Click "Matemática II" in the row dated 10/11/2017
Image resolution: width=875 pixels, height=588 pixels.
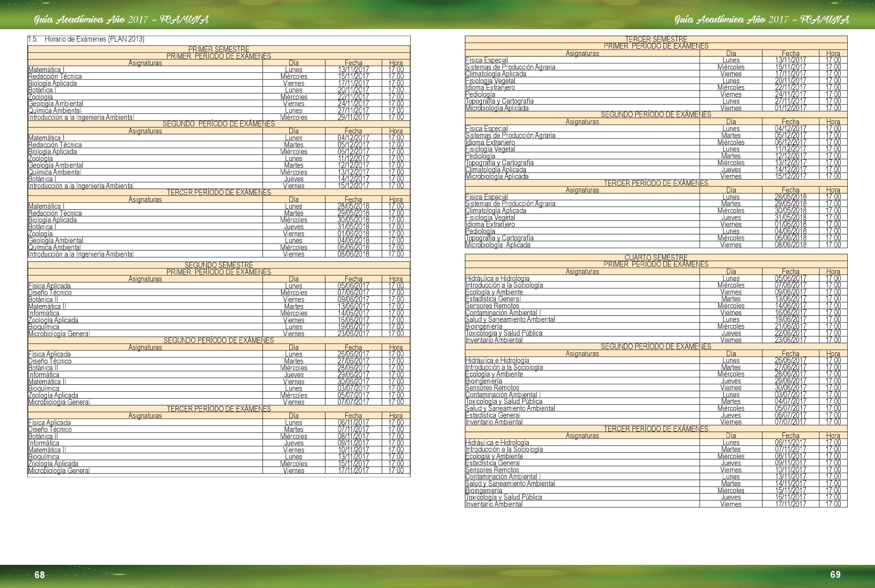[x=47, y=450]
